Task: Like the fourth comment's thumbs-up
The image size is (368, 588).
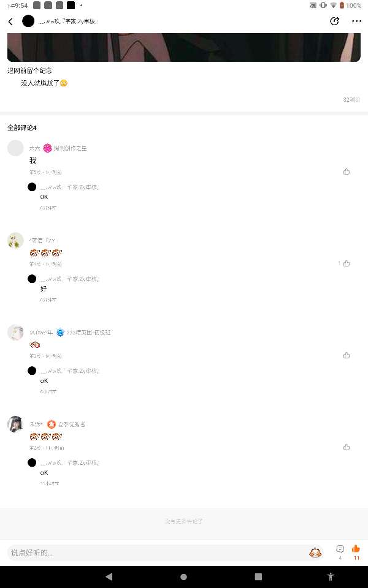Action: point(346,447)
